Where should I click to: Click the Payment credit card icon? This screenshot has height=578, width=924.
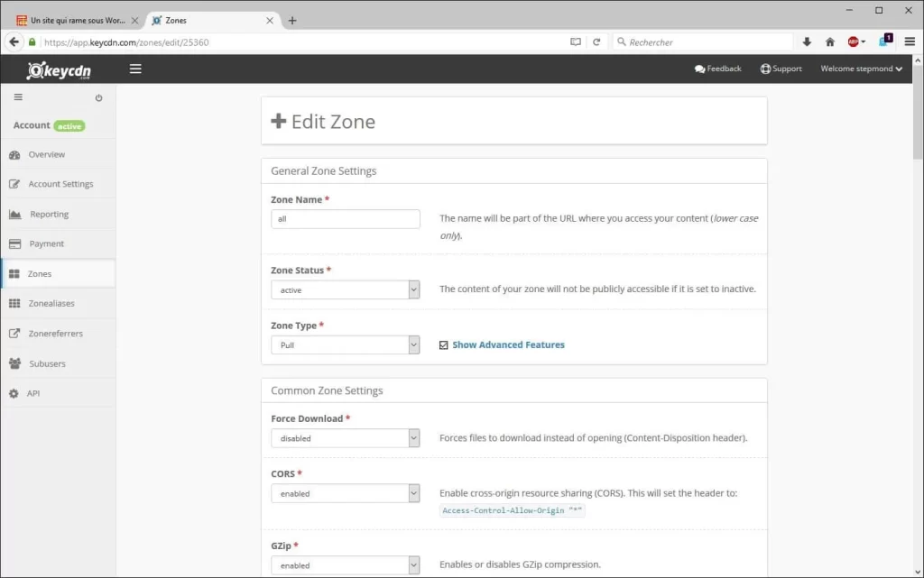pyautogui.click(x=14, y=243)
